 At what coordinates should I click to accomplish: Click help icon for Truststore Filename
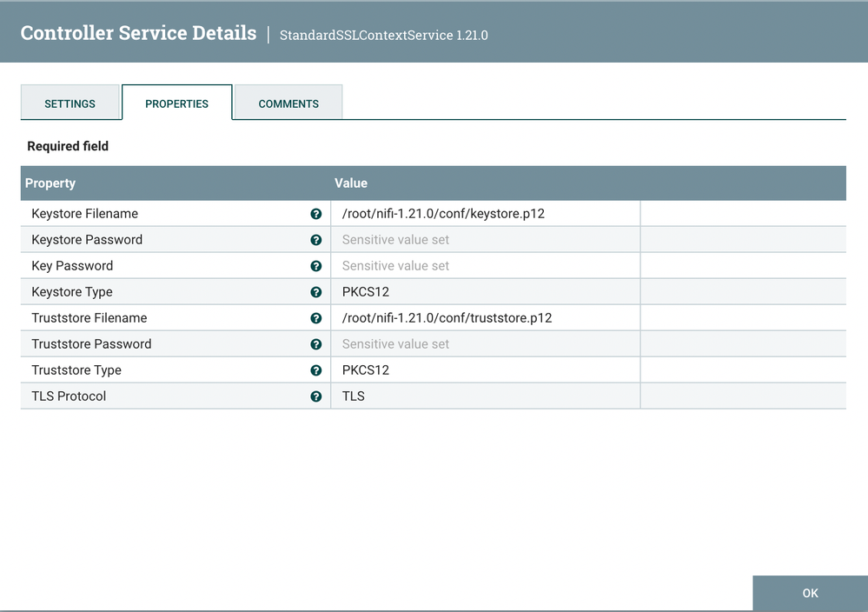tap(316, 318)
